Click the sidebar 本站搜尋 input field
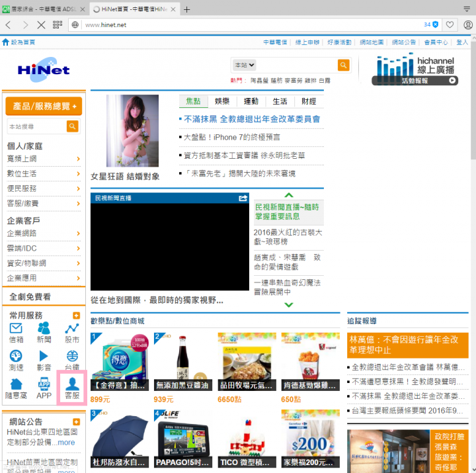Image resolution: width=476 pixels, height=473 pixels. pos(37,126)
